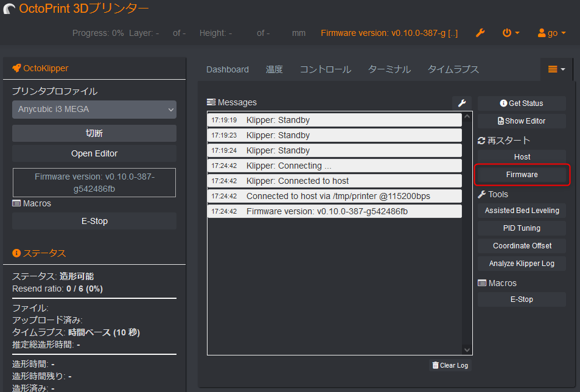Restart the Klipper Host
Image resolution: width=580 pixels, height=392 pixels.
522,157
